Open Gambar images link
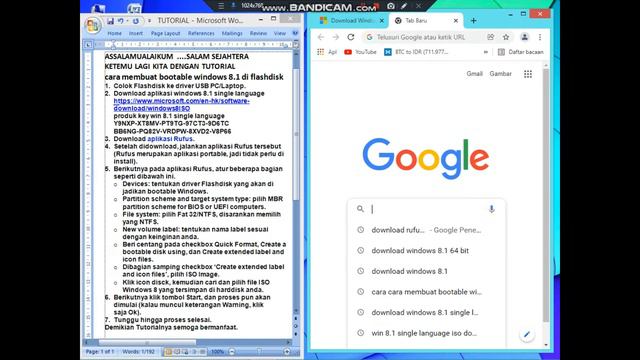 (x=500, y=74)
